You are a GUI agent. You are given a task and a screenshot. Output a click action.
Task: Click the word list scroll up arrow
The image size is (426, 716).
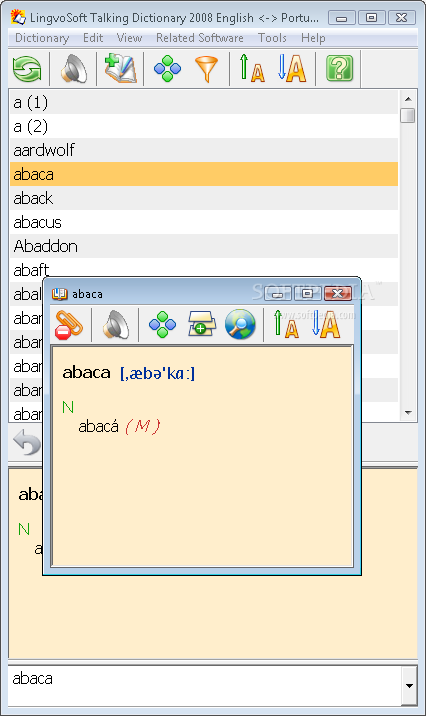pos(408,99)
